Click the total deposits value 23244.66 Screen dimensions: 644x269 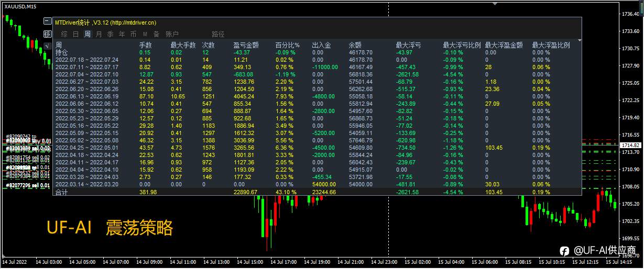324,193
